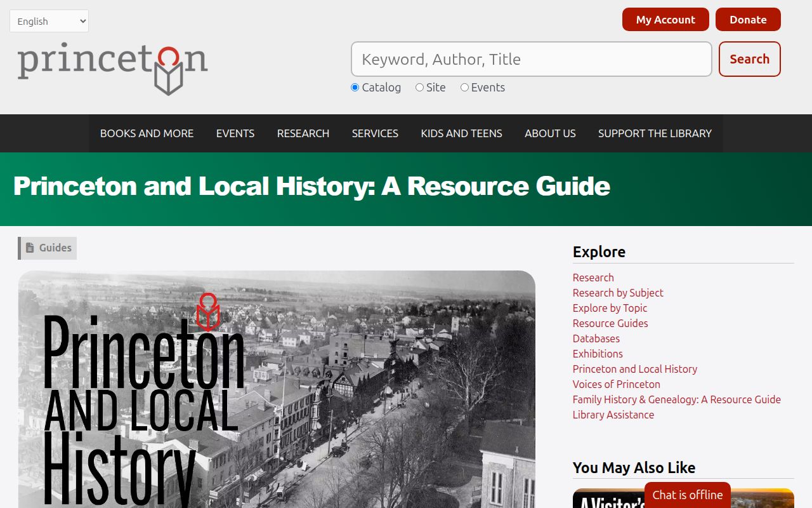Click the Guides tag with document icon
The image size is (812, 508).
pos(48,248)
